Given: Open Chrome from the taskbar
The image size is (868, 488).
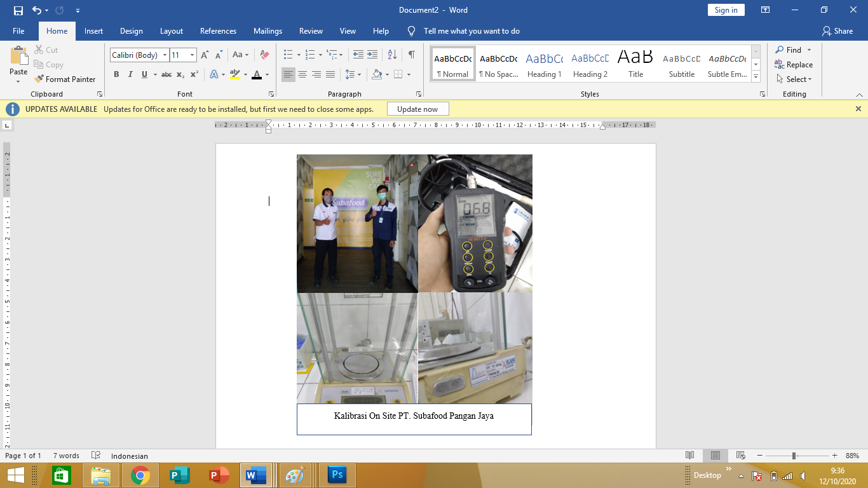Looking at the screenshot, I should click(140, 475).
